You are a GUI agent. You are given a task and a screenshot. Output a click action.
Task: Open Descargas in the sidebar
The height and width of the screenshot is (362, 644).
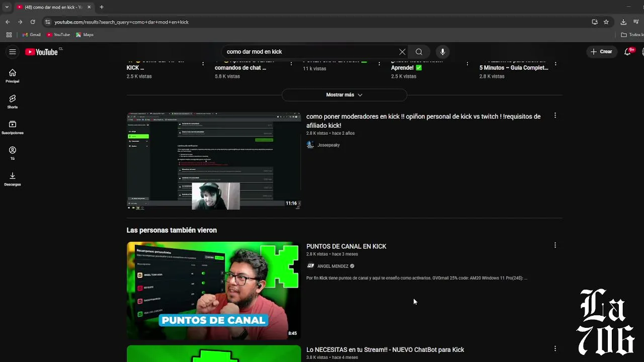point(13,179)
